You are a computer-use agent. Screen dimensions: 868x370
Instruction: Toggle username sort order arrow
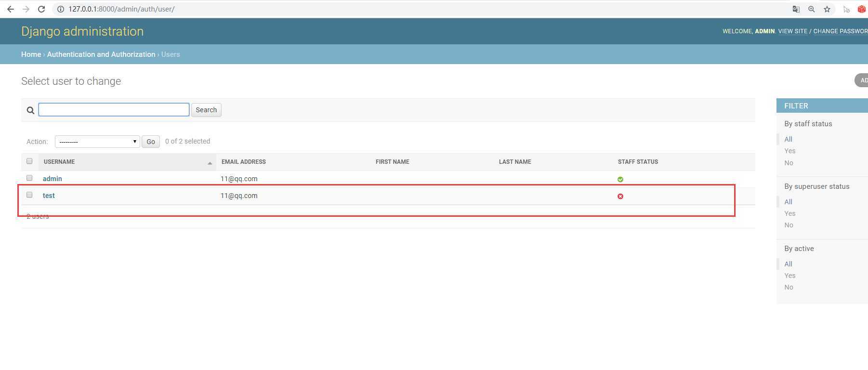click(x=210, y=163)
